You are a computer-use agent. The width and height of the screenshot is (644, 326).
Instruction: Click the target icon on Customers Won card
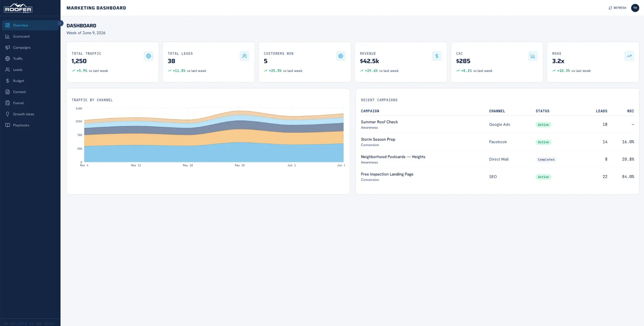[x=341, y=56]
